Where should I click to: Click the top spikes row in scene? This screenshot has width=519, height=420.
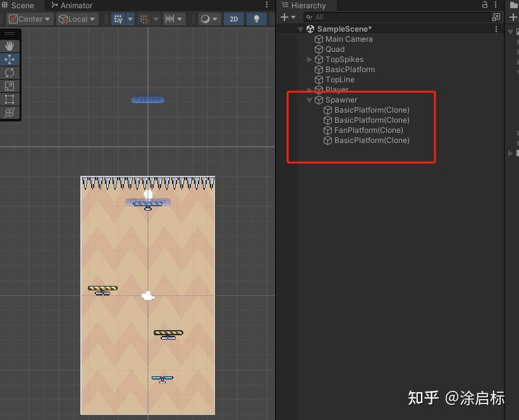coord(148,183)
